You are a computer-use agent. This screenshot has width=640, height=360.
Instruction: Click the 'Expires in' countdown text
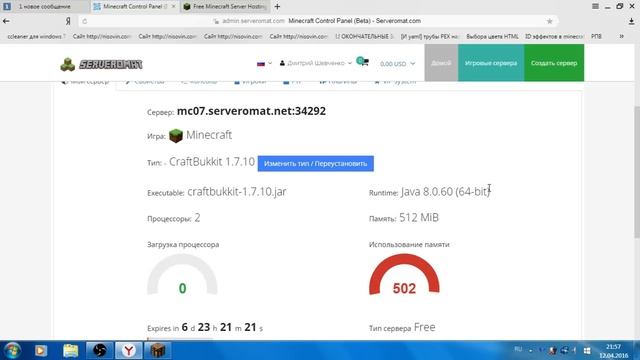tap(205, 327)
